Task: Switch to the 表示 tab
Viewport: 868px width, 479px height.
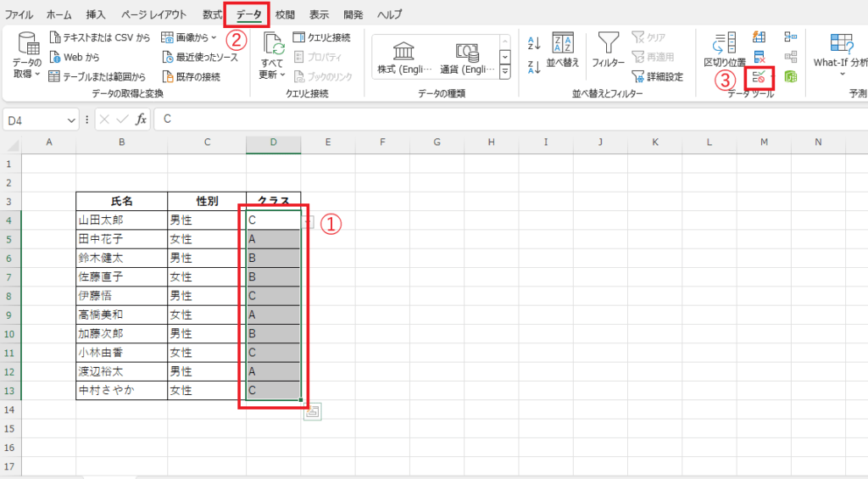Action: (x=319, y=14)
